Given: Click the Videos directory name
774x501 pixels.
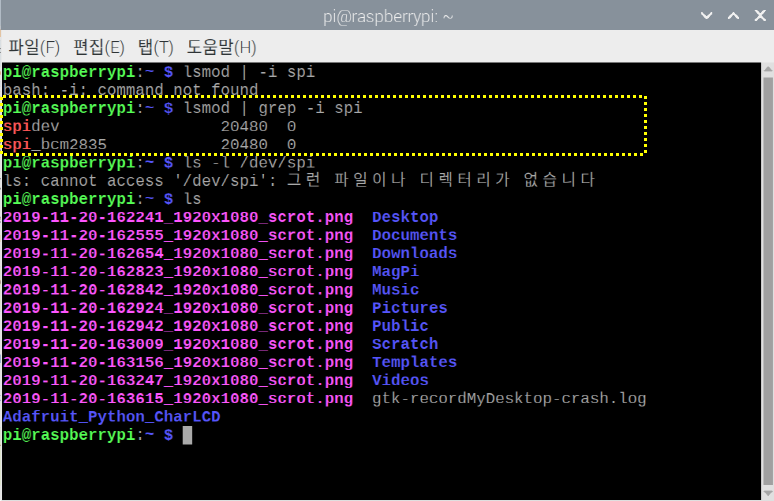Looking at the screenshot, I should [x=400, y=380].
